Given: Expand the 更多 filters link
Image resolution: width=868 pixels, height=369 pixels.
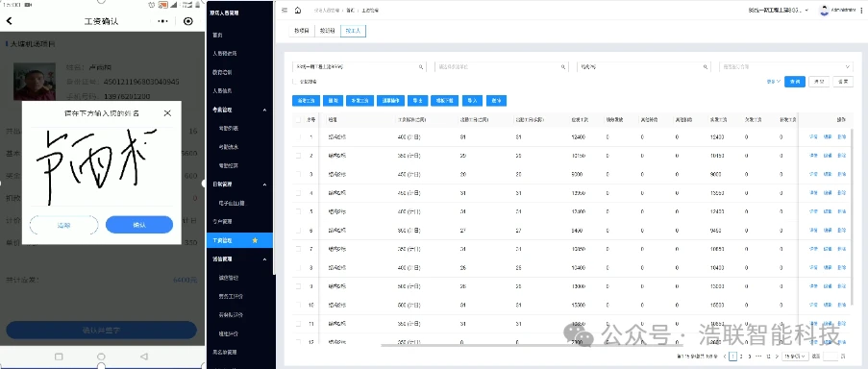Looking at the screenshot, I should click(774, 82).
